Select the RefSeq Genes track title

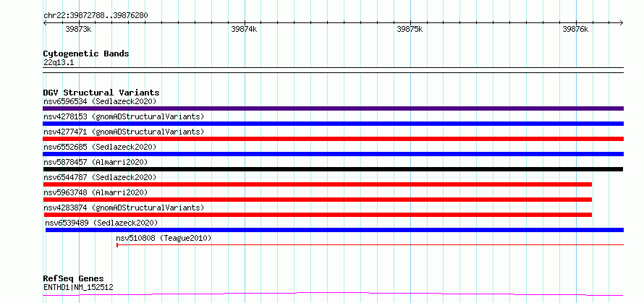click(74, 279)
